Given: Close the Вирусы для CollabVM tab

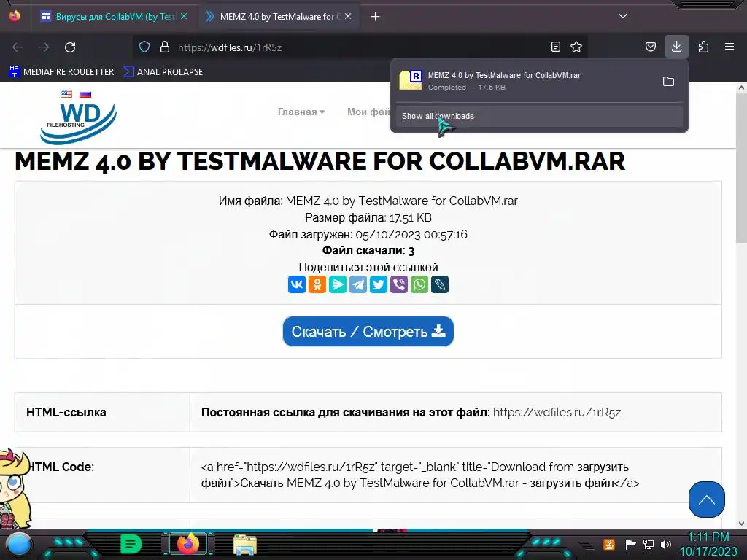Looking at the screenshot, I should (x=184, y=17).
